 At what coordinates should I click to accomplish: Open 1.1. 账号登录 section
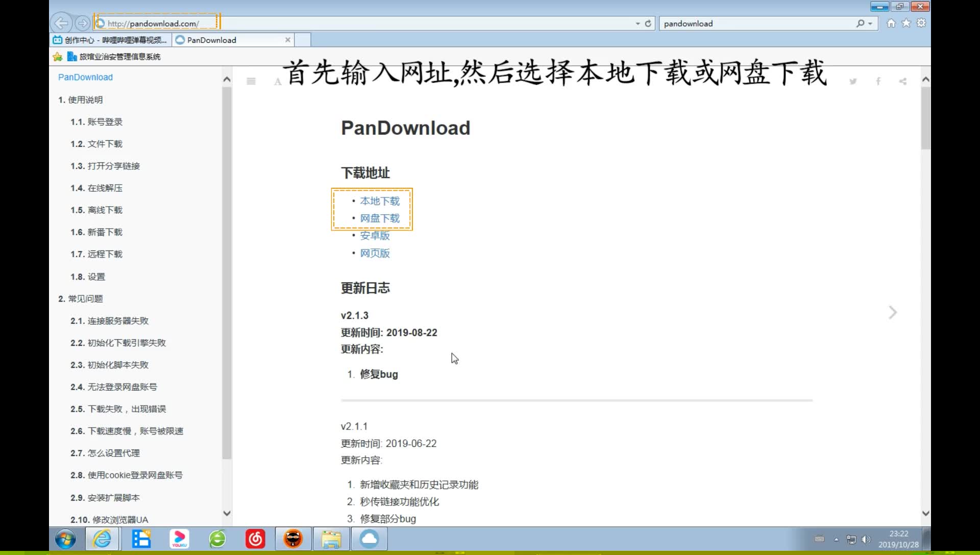click(96, 122)
